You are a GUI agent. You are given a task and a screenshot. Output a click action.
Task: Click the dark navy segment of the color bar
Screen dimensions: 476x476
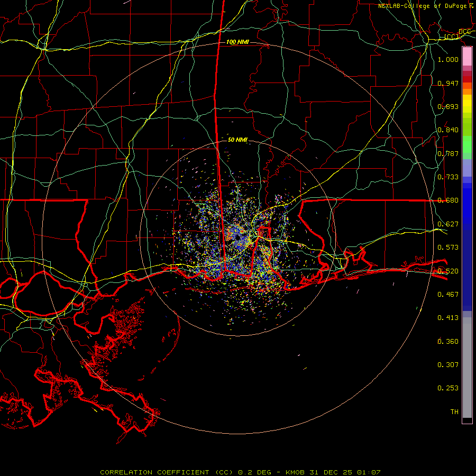tap(467, 270)
